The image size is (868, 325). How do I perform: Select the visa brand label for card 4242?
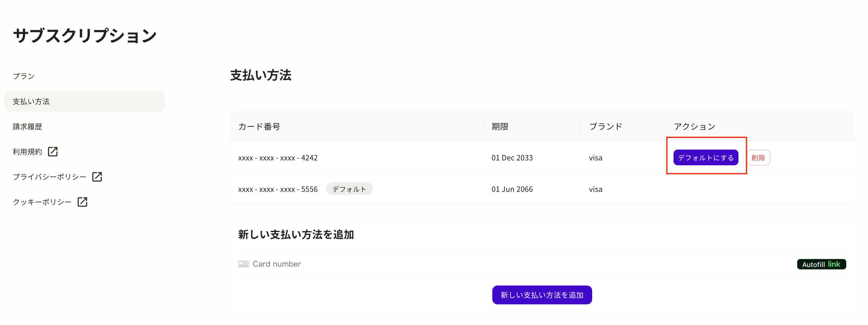tap(595, 158)
